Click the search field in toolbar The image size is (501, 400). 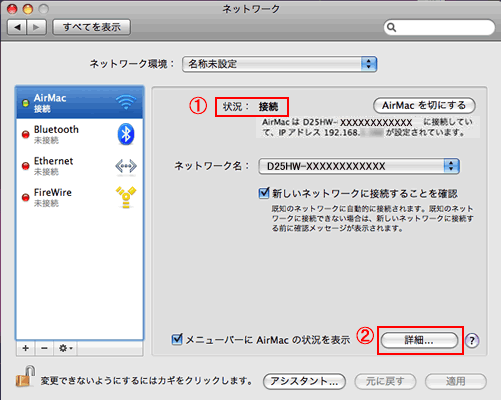click(439, 27)
